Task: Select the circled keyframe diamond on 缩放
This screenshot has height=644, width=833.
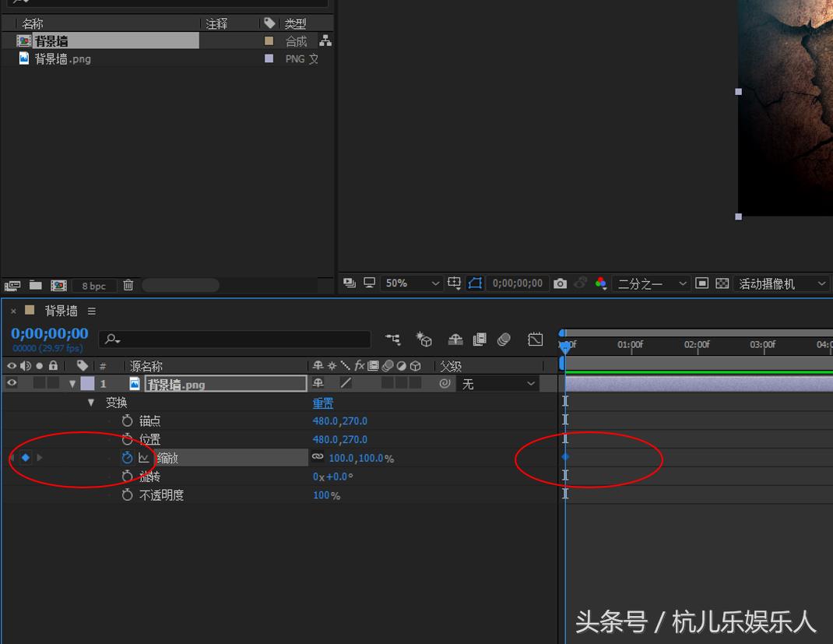Action: tap(565, 458)
